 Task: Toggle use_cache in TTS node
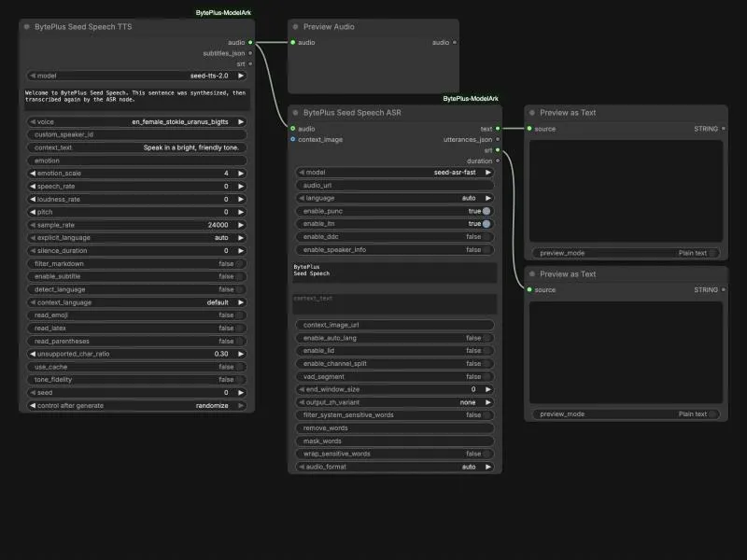[x=239, y=367]
